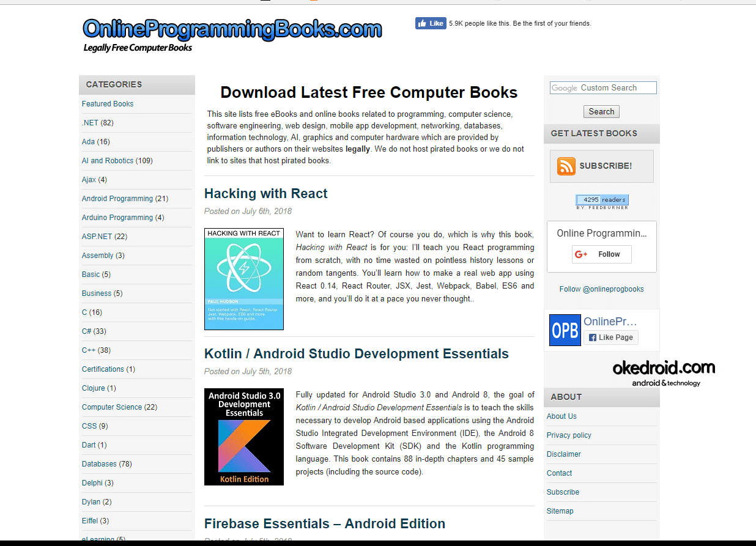
Task: Click the 'Posted on July 5th, 2018' text under Kotlin
Action: pyautogui.click(x=248, y=372)
